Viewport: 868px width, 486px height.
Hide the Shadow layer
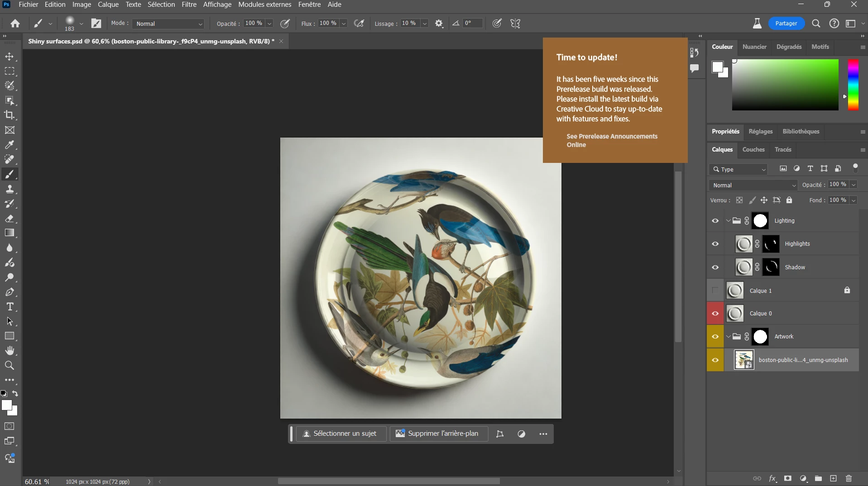[715, 267]
